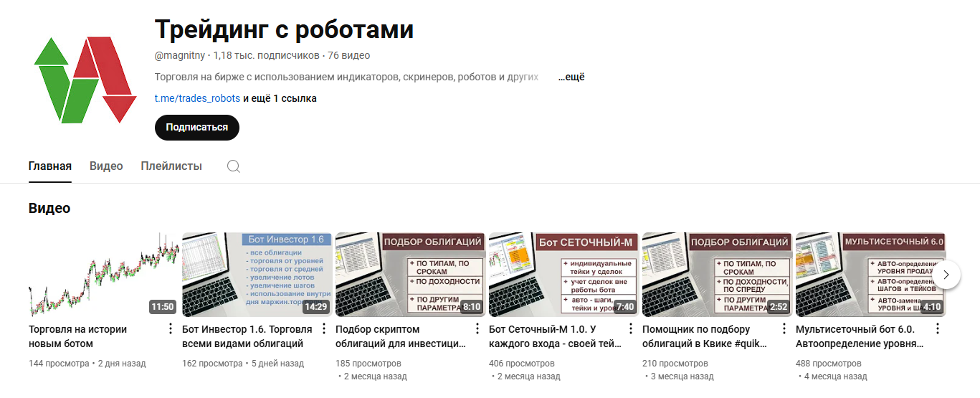Switch to the Видео tab

106,166
